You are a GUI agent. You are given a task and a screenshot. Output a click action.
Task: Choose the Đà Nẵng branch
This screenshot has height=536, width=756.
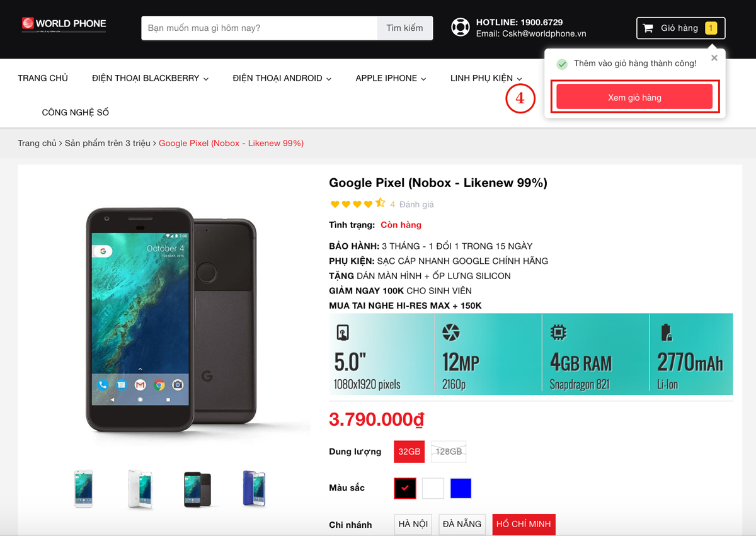coord(462,524)
